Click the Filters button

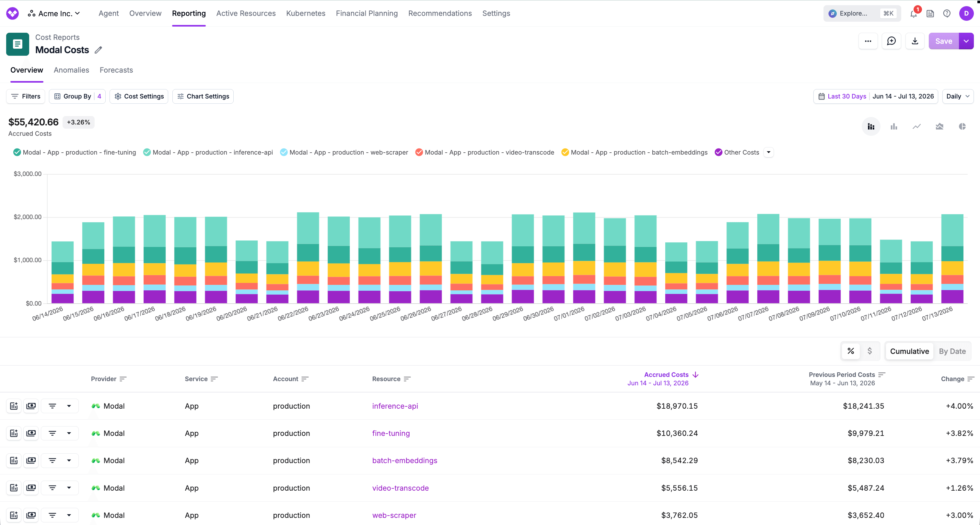(x=26, y=96)
